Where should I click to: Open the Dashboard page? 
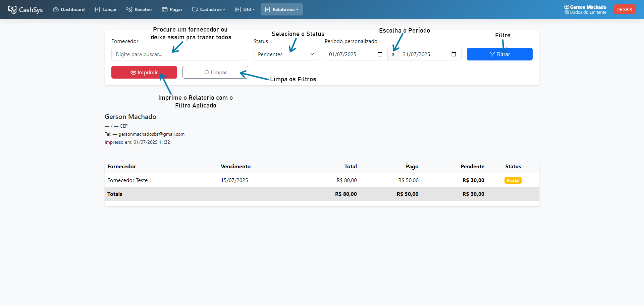click(x=69, y=9)
